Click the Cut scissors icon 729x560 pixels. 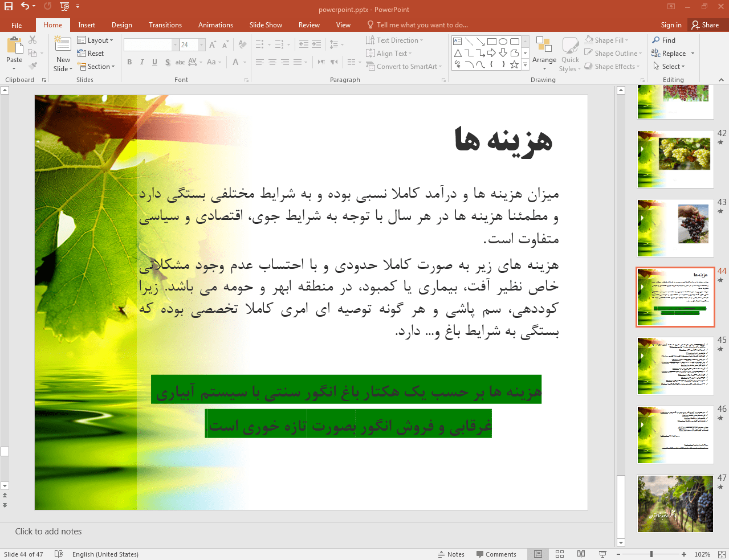(32, 40)
